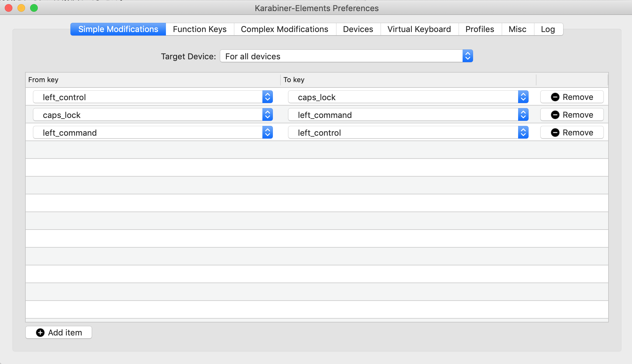
Task: Close the Karabiner-Elements Preferences window
Action: (x=9, y=8)
